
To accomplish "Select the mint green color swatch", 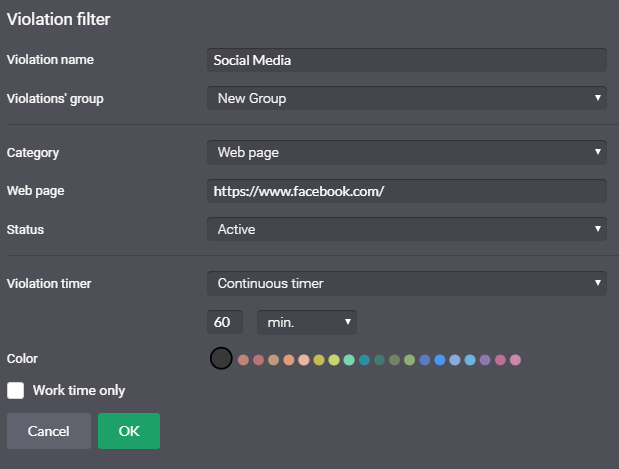I will click(349, 360).
